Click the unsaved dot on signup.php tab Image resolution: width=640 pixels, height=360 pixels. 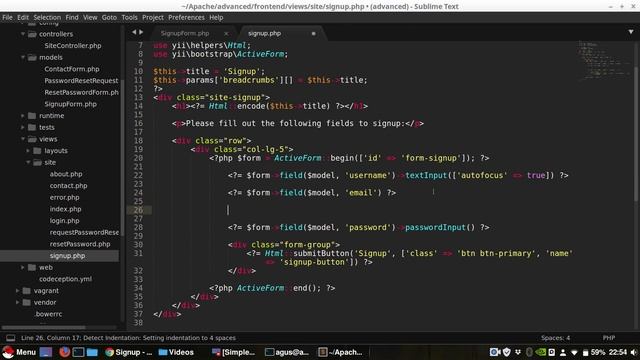click(313, 33)
